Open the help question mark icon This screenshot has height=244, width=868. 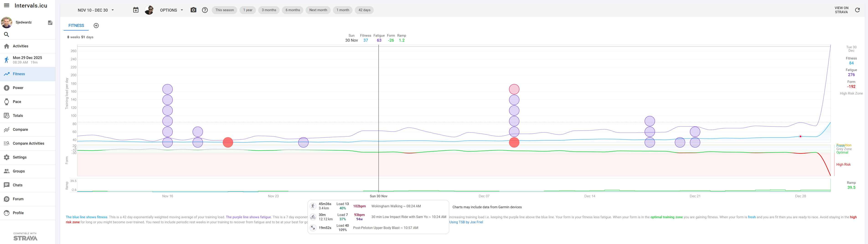tap(205, 10)
